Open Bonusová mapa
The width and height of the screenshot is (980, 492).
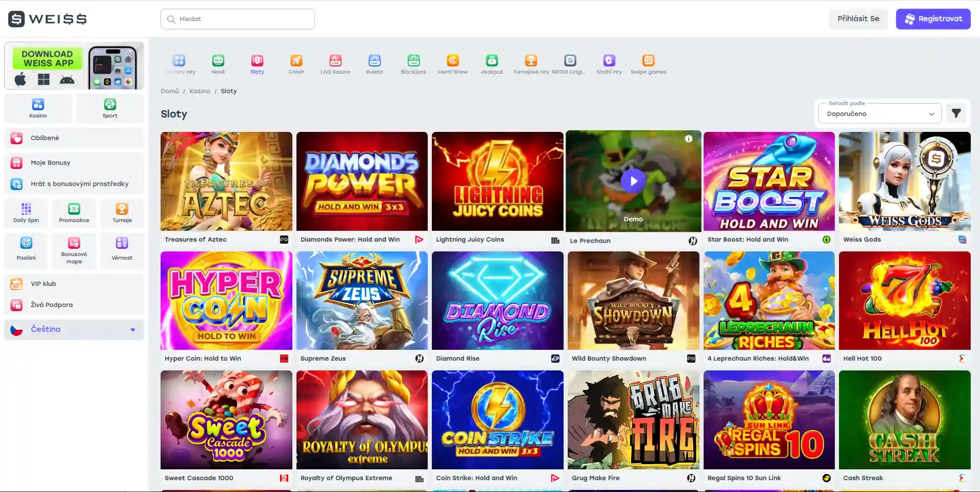point(74,250)
